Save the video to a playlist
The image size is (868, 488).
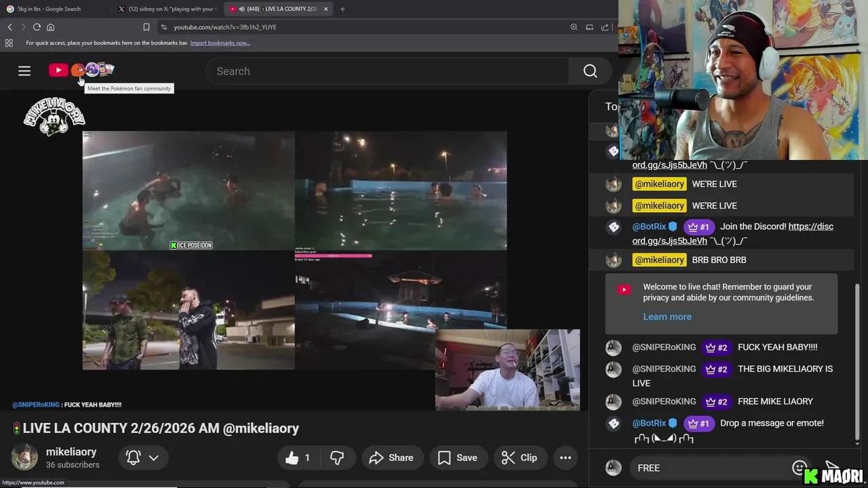click(x=458, y=458)
